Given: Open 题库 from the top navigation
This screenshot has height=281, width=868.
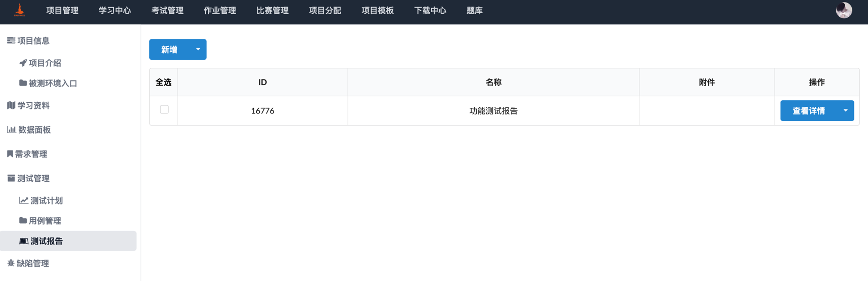Looking at the screenshot, I should coord(474,11).
